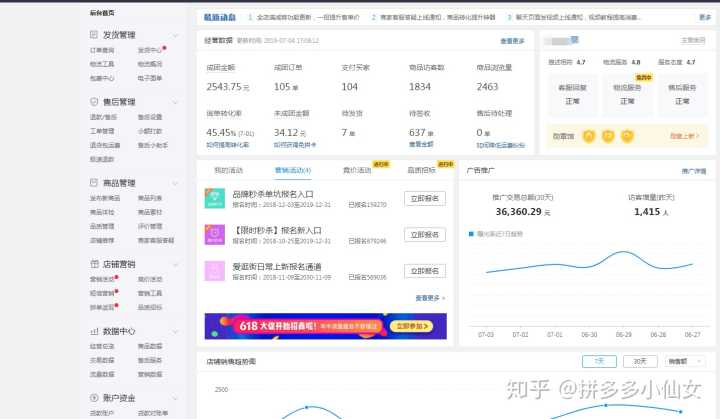Click the green 品牌秒杀 activity icon

pyautogui.click(x=214, y=200)
